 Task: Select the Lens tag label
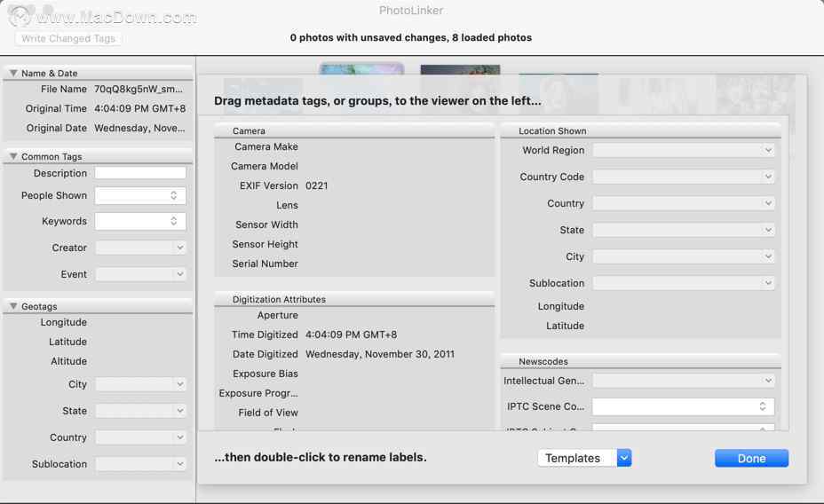(287, 205)
